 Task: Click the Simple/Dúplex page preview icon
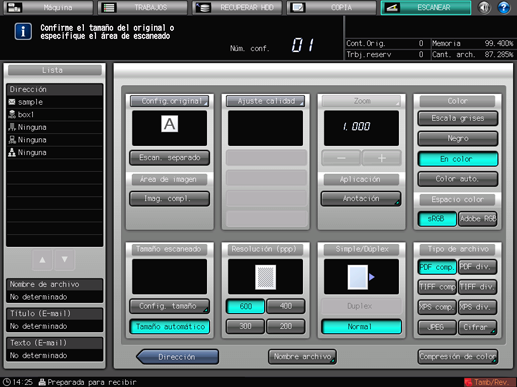pos(361,277)
